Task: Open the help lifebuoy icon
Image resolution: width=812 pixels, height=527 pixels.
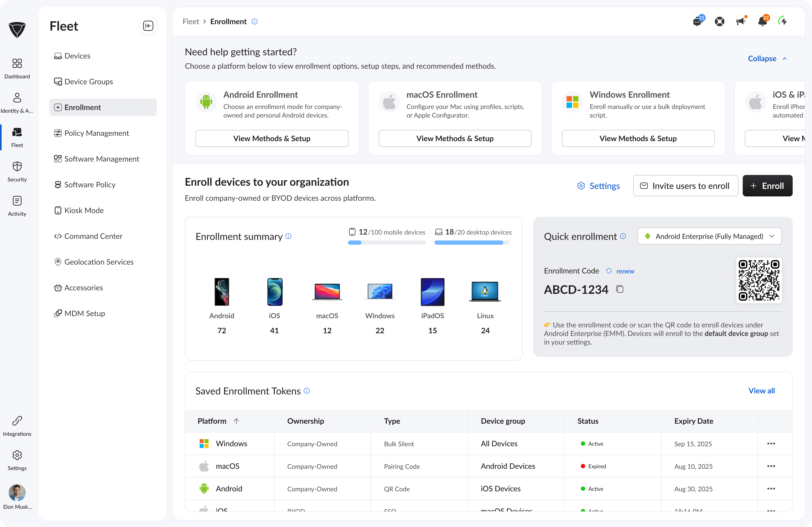Action: 719,21
